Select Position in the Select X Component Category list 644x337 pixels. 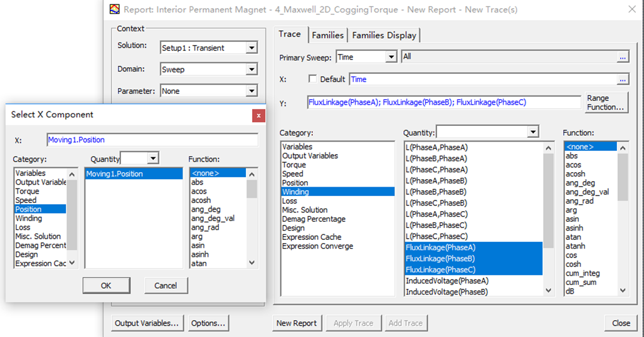[40, 209]
